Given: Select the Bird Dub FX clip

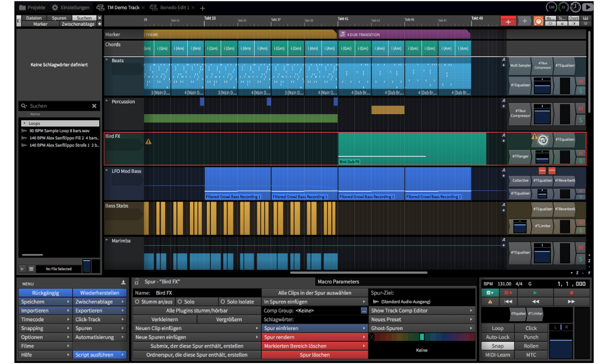Looking at the screenshot, I should [x=412, y=149].
